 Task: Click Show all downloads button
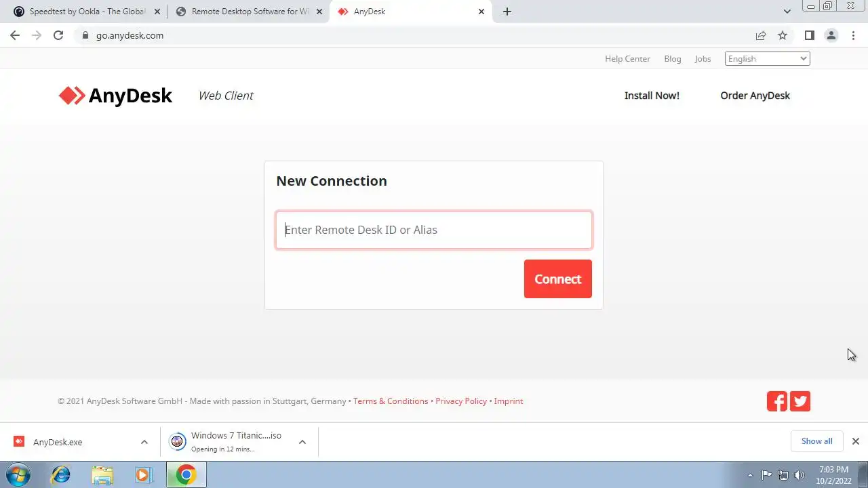click(816, 441)
